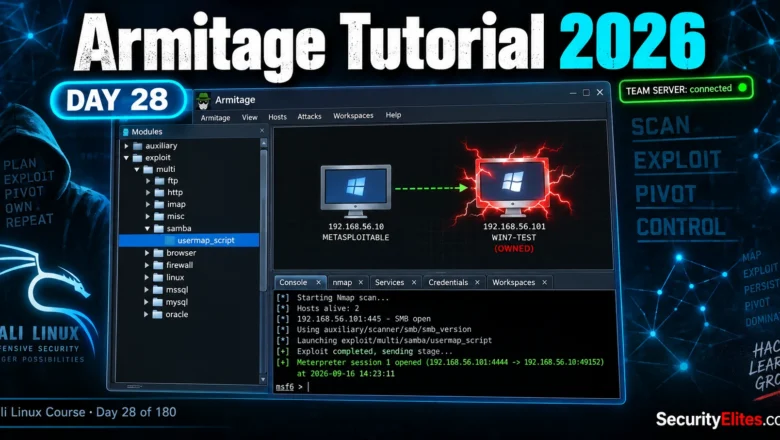Click the imap folder icon
Screen dimensions: 780x440
[159, 204]
